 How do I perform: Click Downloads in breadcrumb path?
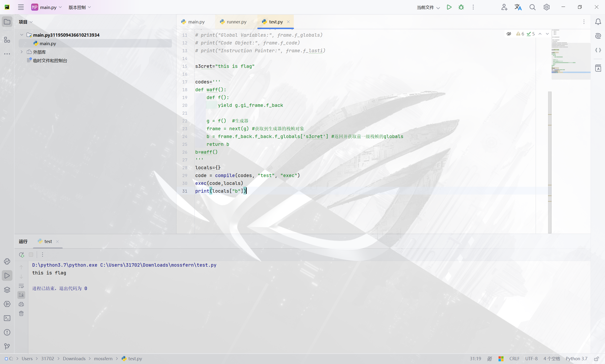pos(74,359)
